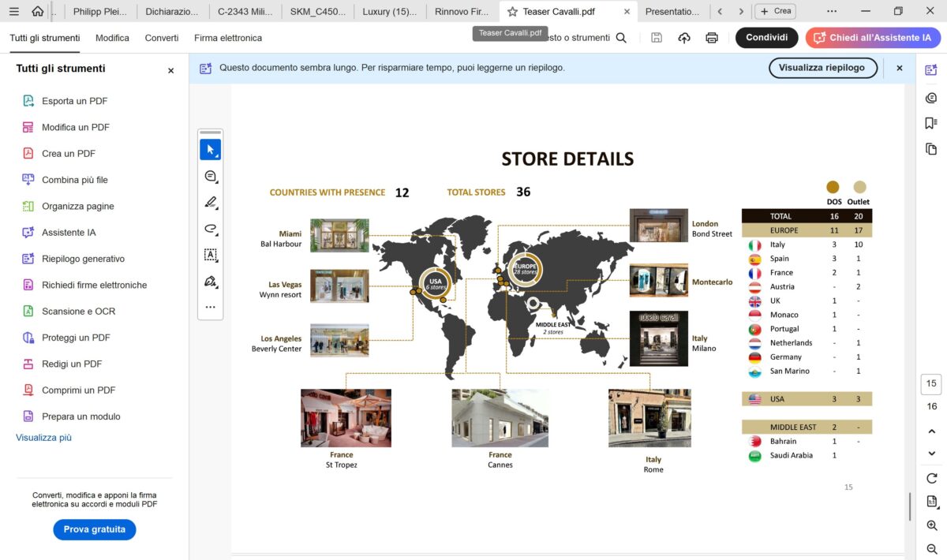Go to next page arrow
Viewport: 947px width, 560px height.
(931, 454)
